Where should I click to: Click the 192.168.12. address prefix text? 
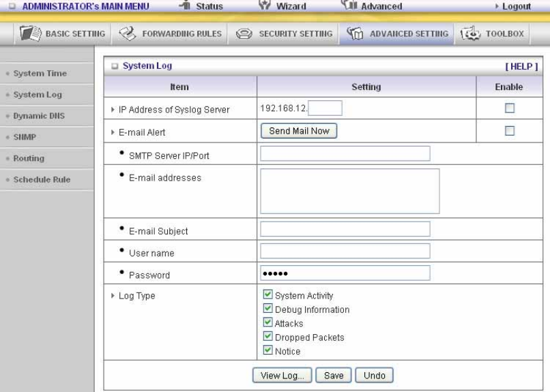283,108
